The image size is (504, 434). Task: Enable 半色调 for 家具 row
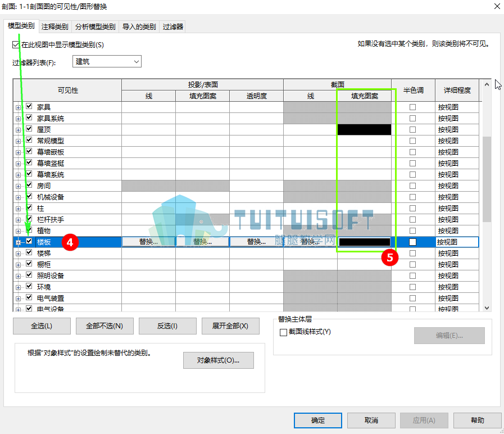413,107
